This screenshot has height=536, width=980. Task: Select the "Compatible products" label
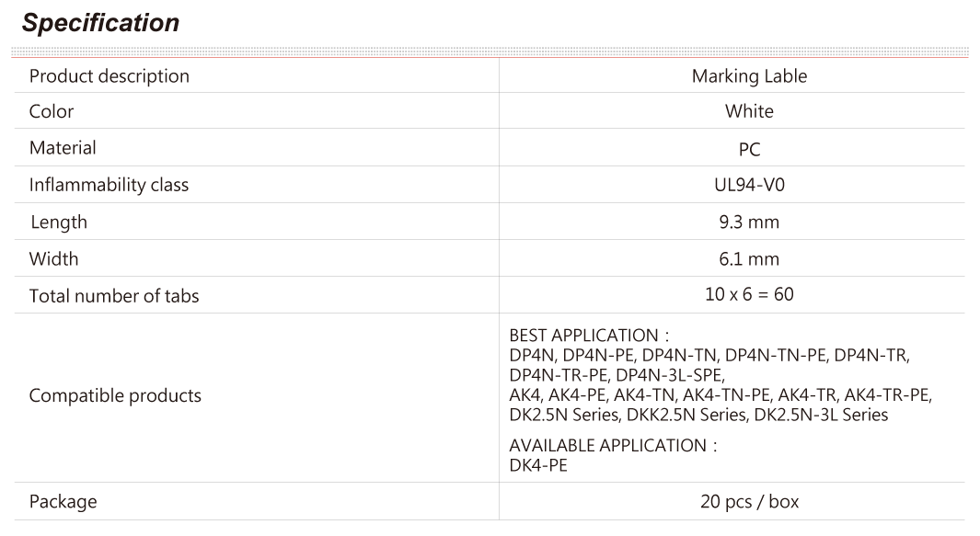point(115,395)
